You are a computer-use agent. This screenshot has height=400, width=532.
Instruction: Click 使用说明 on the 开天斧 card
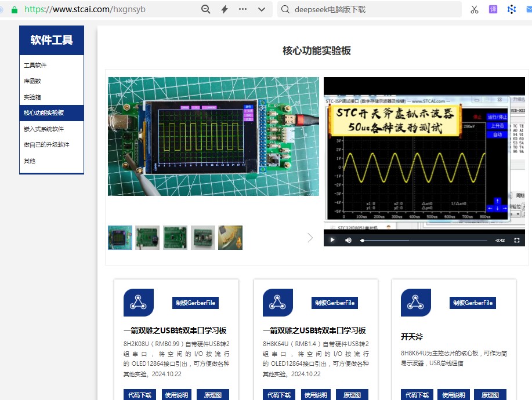coord(454,395)
